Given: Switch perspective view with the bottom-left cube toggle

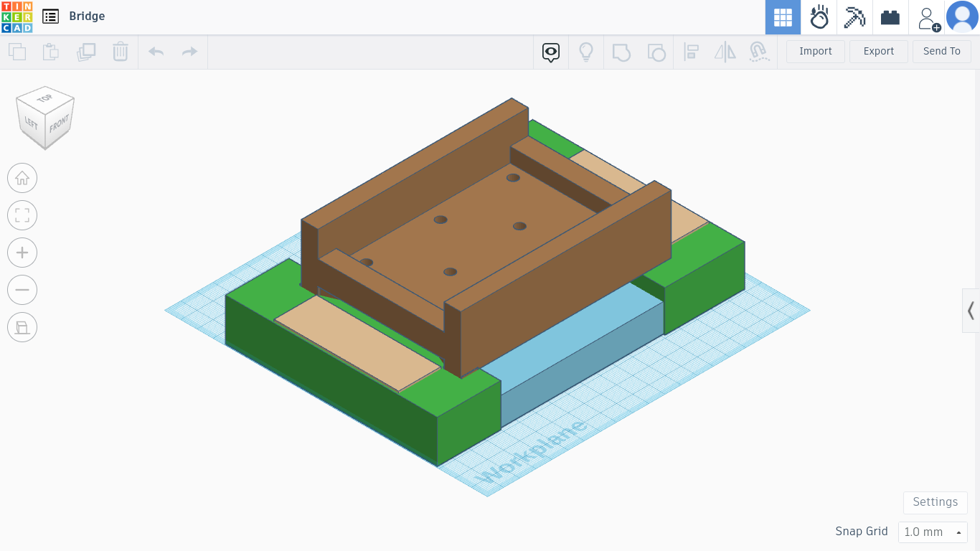Looking at the screenshot, I should tap(22, 327).
